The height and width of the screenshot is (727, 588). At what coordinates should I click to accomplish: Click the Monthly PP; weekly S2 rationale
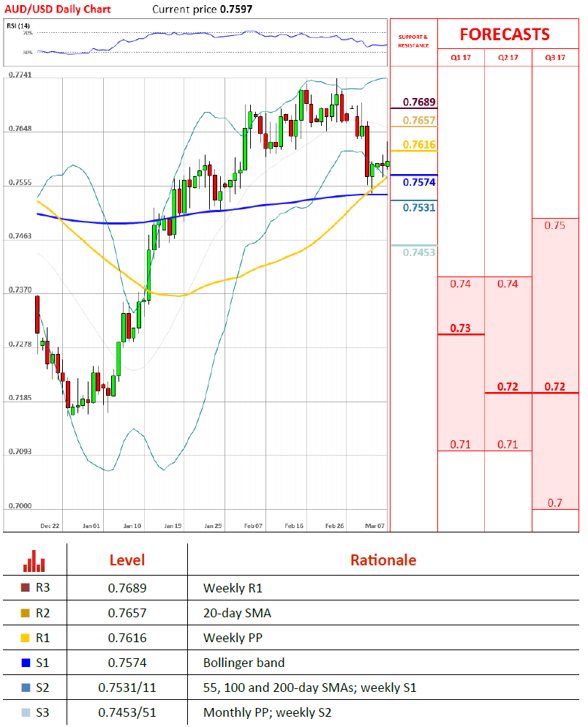pos(267,712)
